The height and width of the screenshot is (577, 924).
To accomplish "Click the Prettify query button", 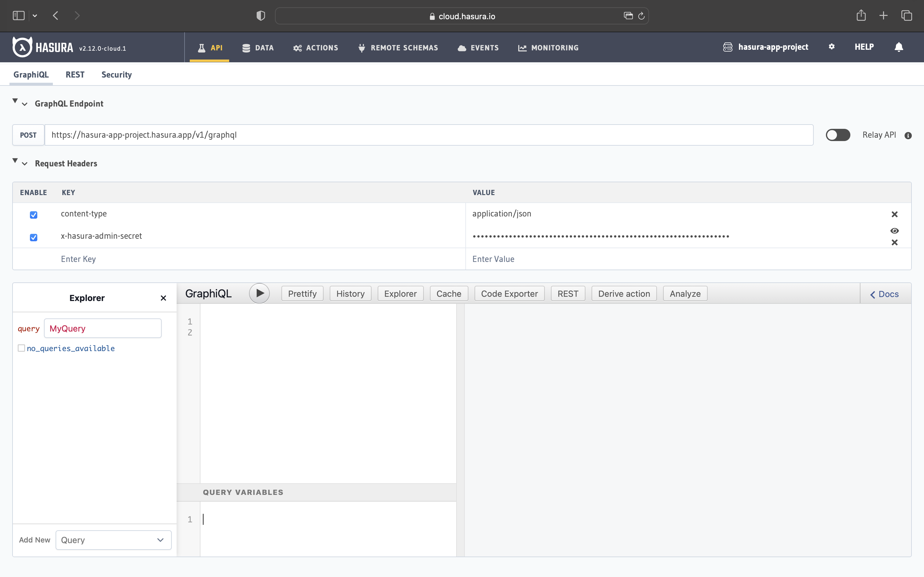I will point(301,293).
